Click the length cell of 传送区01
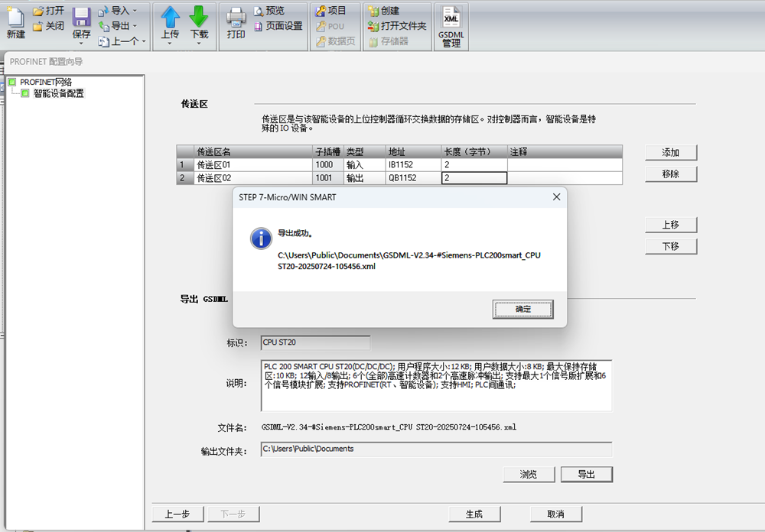The height and width of the screenshot is (532, 765). [474, 165]
